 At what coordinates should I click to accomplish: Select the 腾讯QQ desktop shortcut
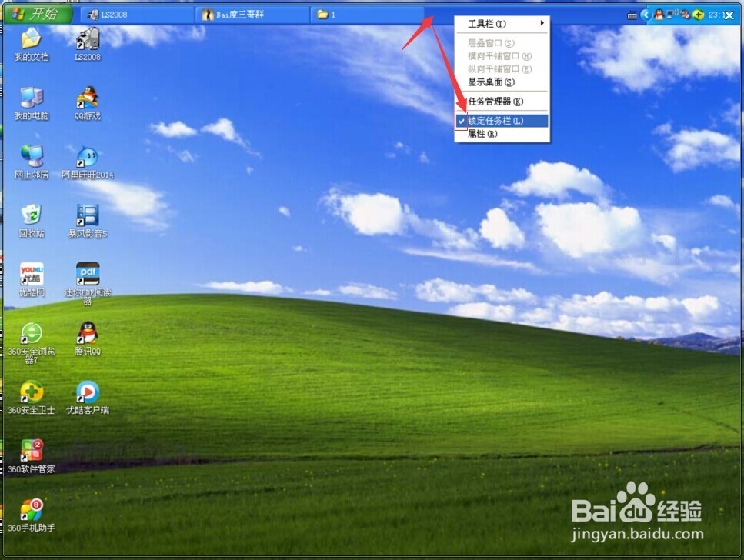coord(88,339)
